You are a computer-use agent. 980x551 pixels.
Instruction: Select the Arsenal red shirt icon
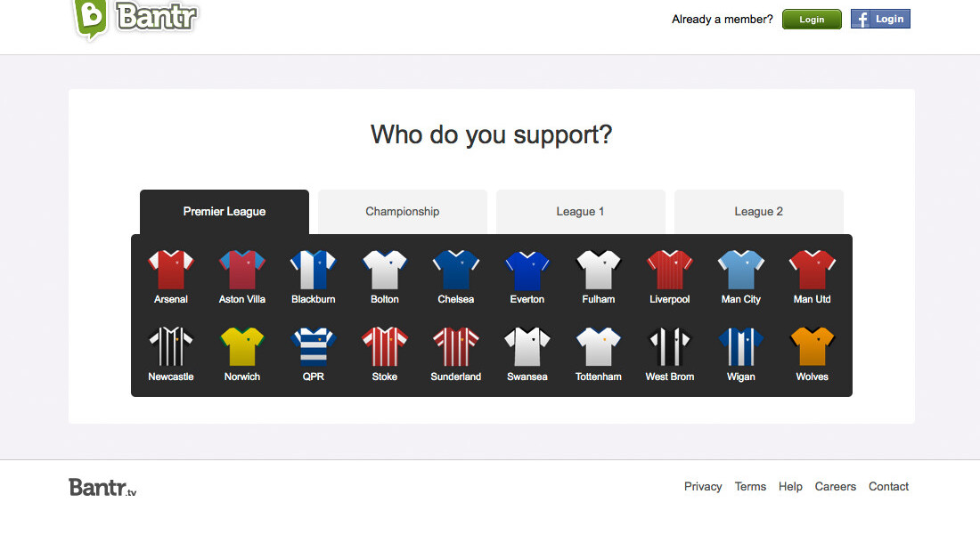[x=171, y=270]
